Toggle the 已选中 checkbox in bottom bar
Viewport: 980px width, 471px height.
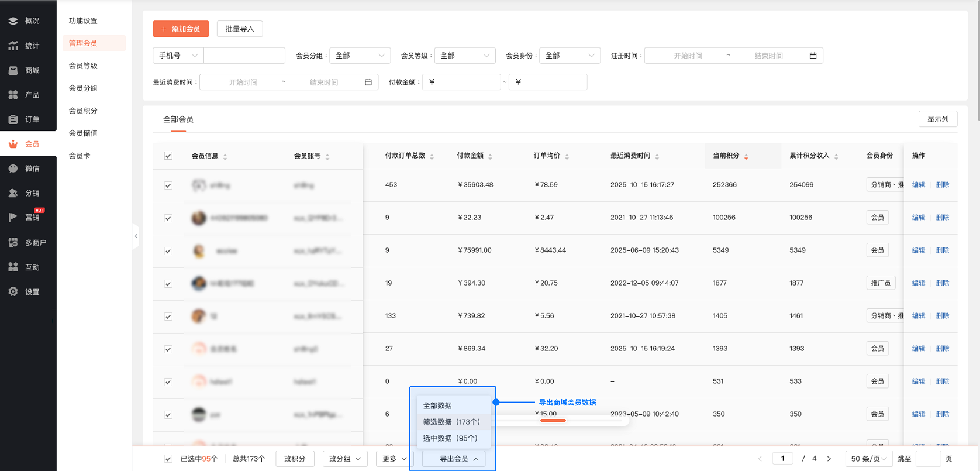click(168, 459)
